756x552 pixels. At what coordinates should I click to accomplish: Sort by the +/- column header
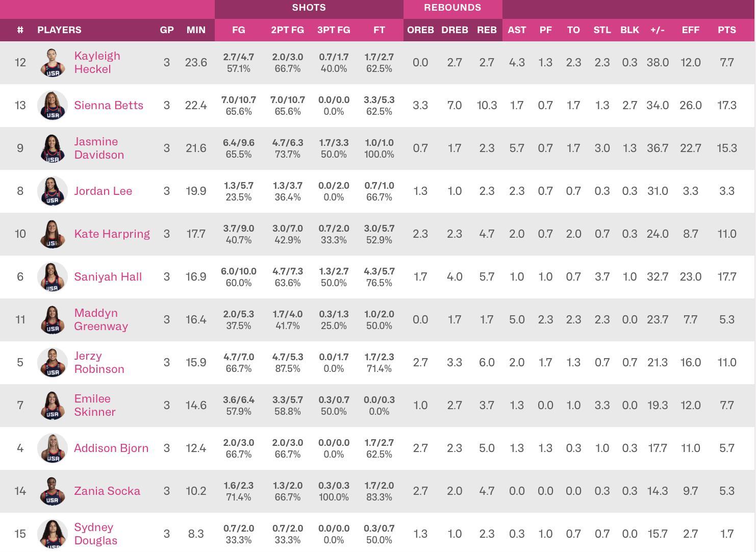tap(657, 30)
